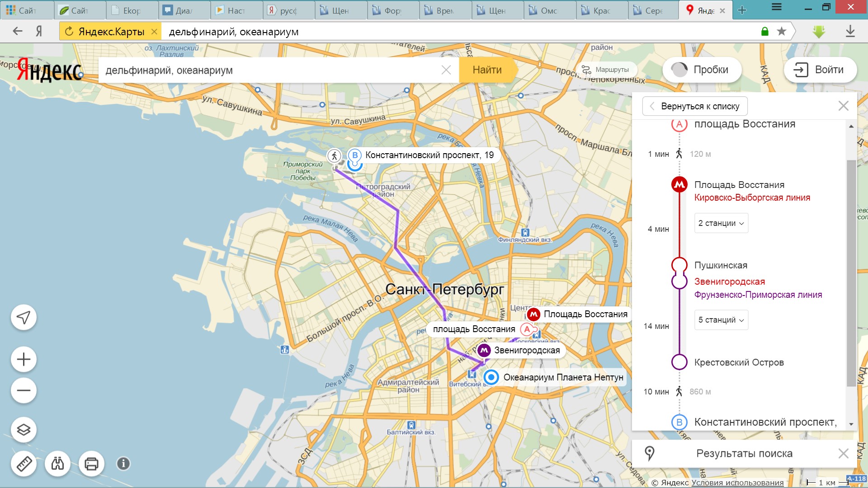Click the info circle icon

click(123, 464)
